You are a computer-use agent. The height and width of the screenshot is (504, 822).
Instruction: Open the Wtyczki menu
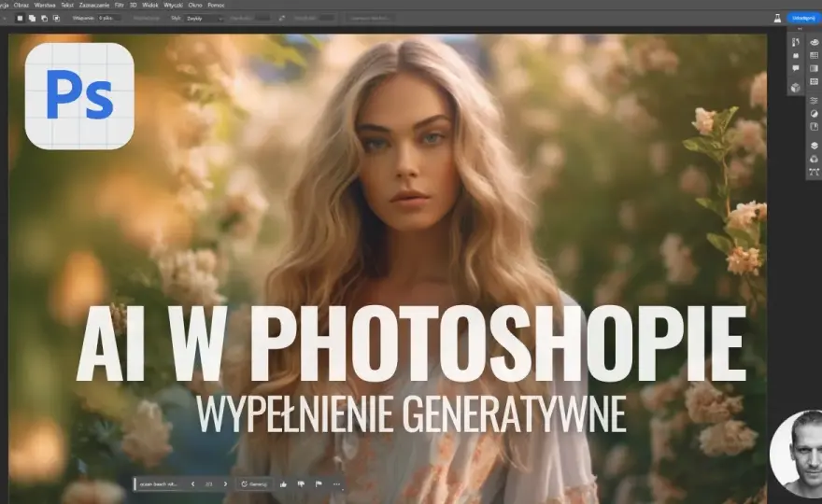[173, 6]
